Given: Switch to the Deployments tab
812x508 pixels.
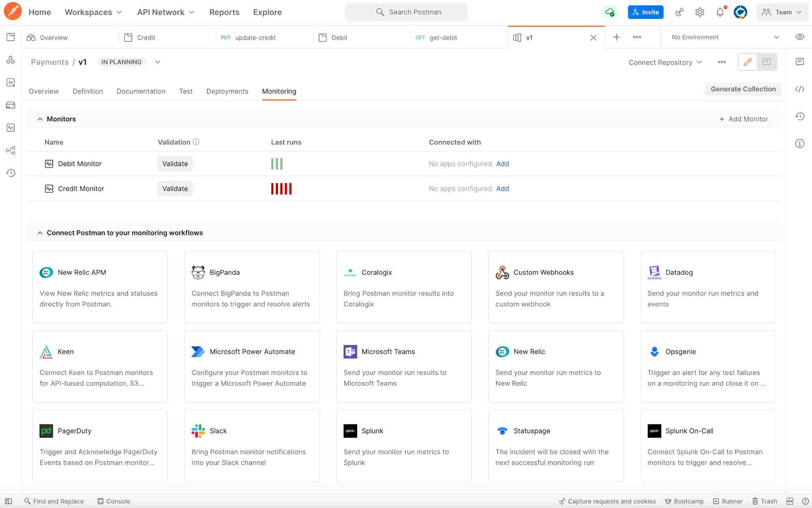Looking at the screenshot, I should pyautogui.click(x=227, y=91).
